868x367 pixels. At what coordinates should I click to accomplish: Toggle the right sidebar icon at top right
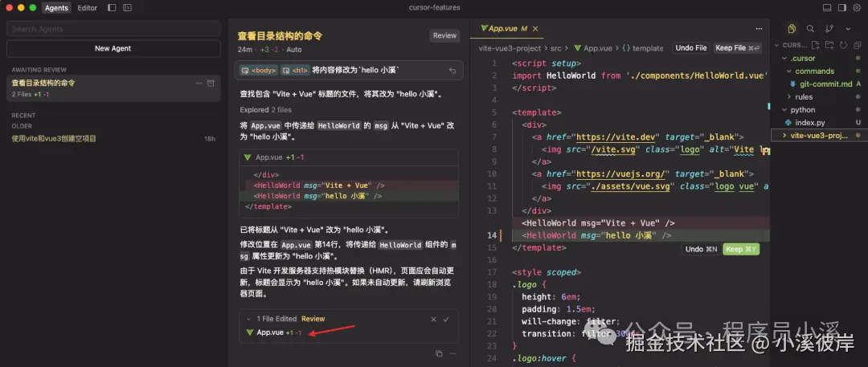[842, 8]
